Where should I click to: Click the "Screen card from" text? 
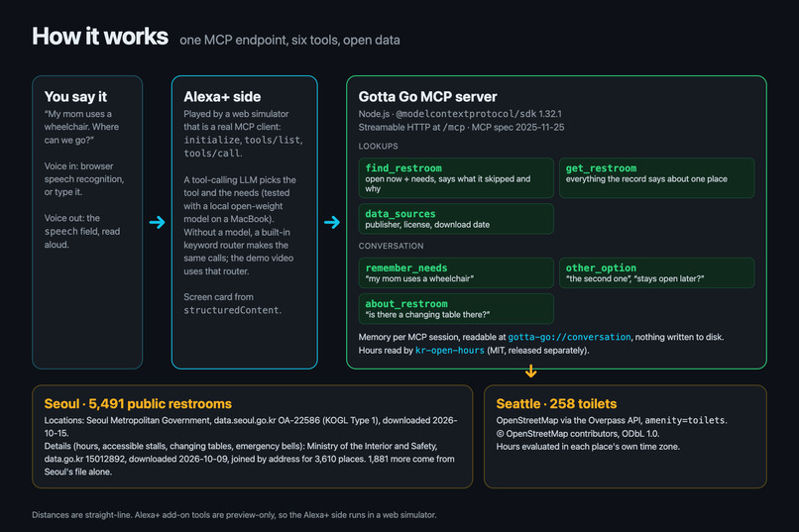pos(218,297)
